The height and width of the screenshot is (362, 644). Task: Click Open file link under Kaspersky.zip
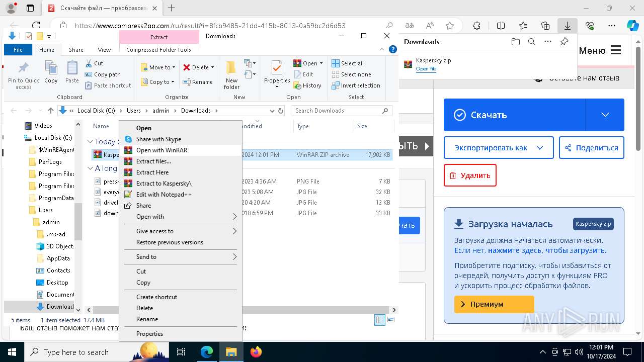(x=426, y=69)
